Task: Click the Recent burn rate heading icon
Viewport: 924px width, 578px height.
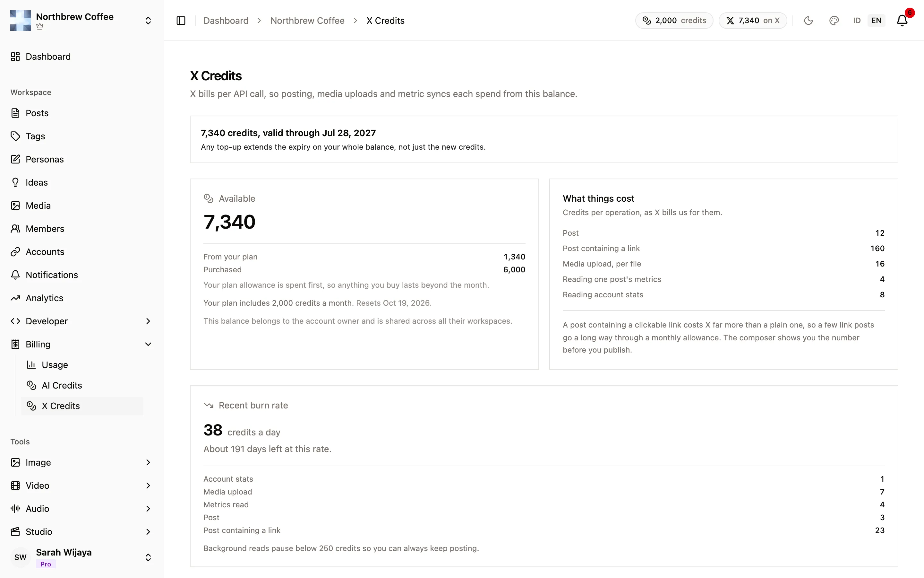Action: tap(209, 405)
